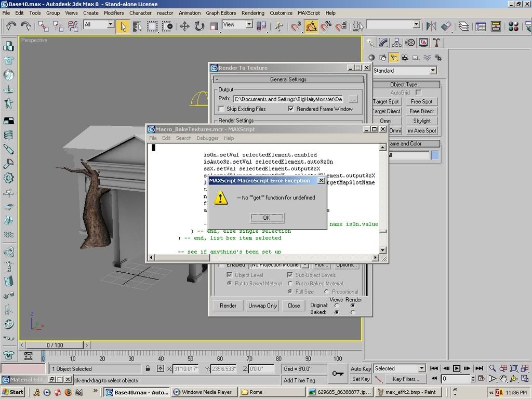Open the View reference coordinate dropdown
This screenshot has width=532, height=399.
click(249, 24)
